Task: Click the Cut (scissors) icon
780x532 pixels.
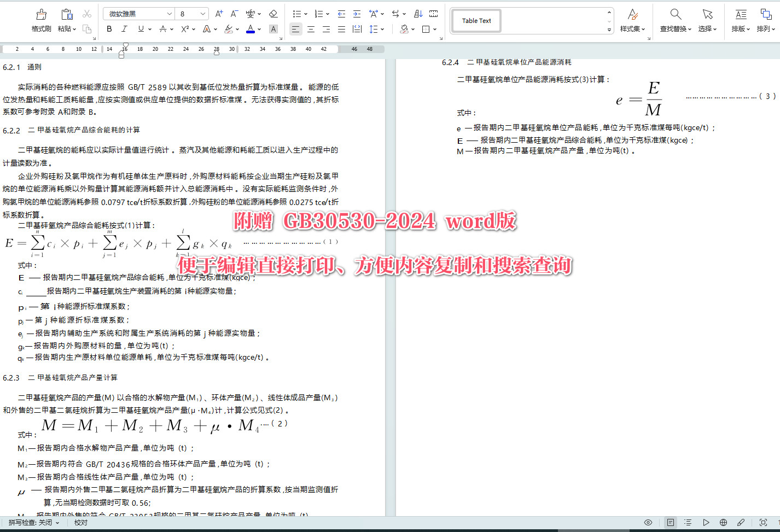Action: click(x=86, y=14)
